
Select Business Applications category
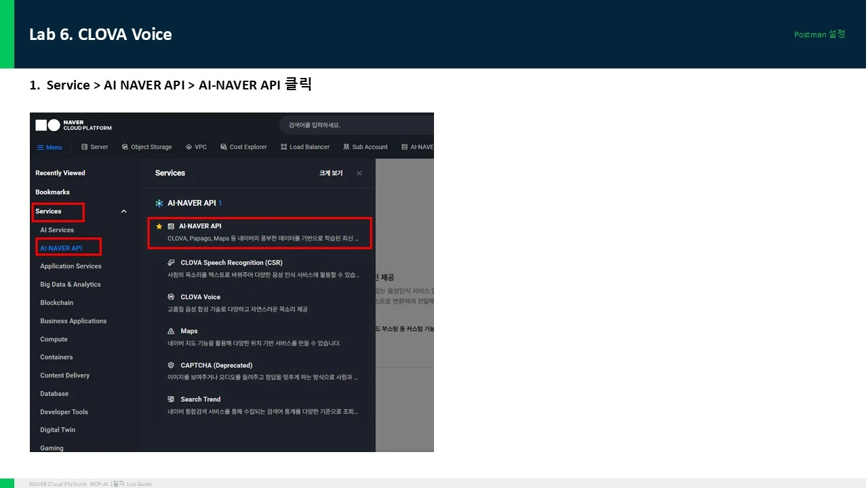click(73, 321)
